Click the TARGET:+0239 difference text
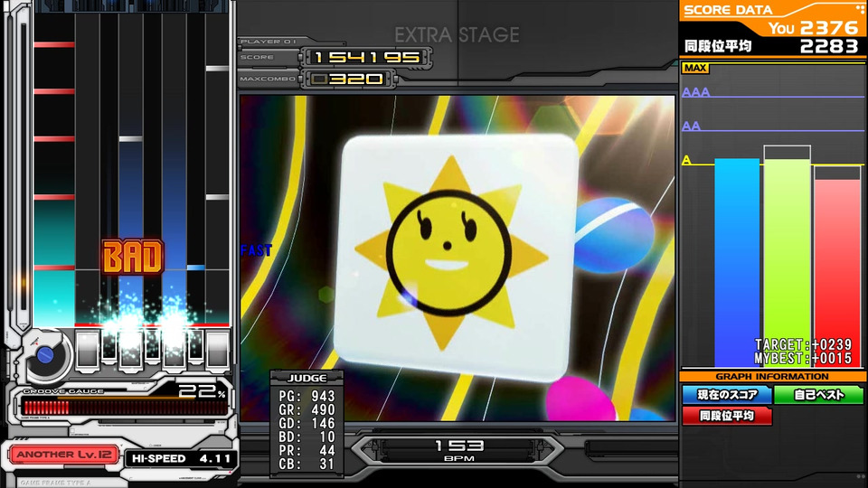This screenshot has width=868, height=488. tap(804, 344)
